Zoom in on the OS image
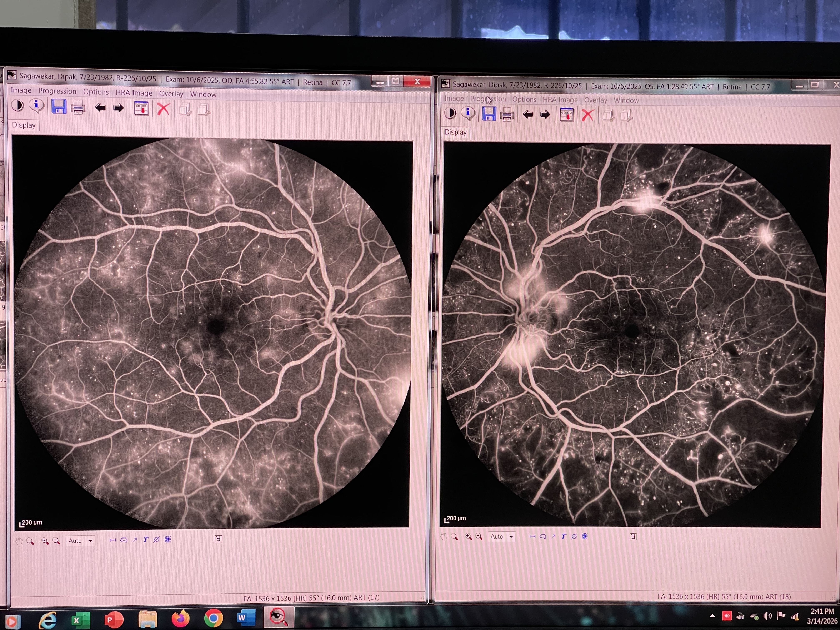This screenshot has height=630, width=840. 468,536
